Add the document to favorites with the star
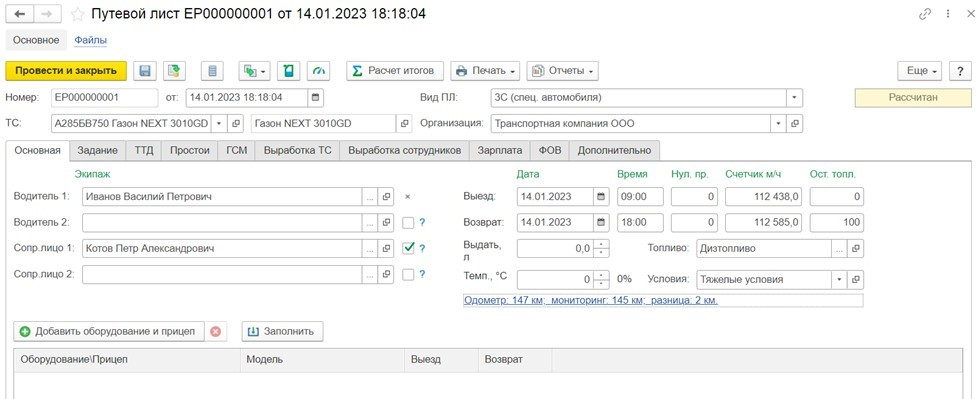978x399 pixels. (77, 13)
